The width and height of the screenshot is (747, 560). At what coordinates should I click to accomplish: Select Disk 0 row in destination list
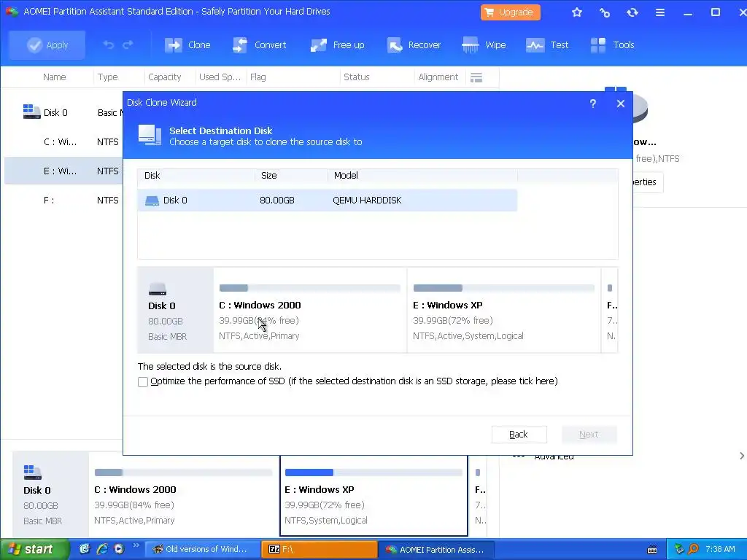[x=328, y=201]
